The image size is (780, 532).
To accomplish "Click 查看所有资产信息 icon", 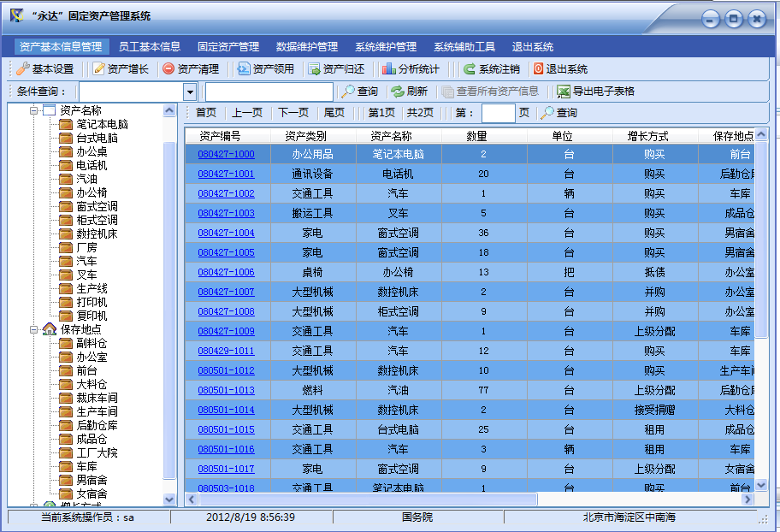I will coord(447,91).
